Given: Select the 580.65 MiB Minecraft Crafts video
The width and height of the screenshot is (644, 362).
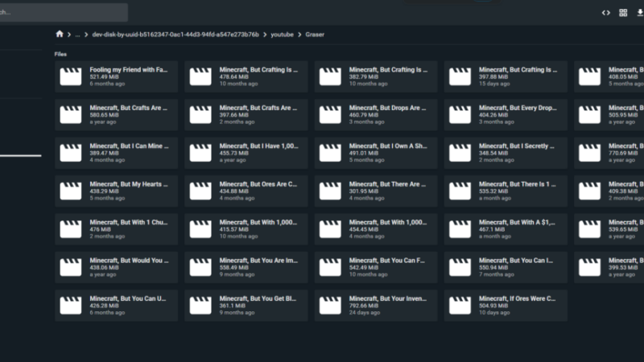Looking at the screenshot, I should click(116, 114).
